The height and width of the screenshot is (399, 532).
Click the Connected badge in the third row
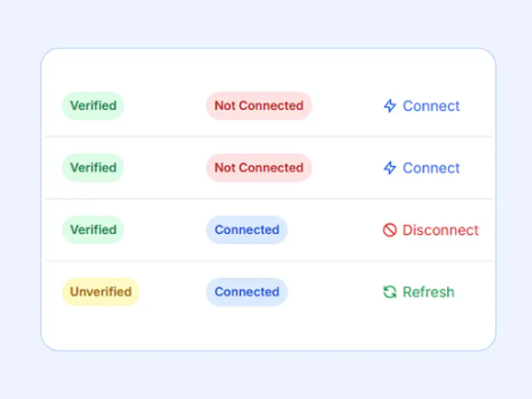247,230
